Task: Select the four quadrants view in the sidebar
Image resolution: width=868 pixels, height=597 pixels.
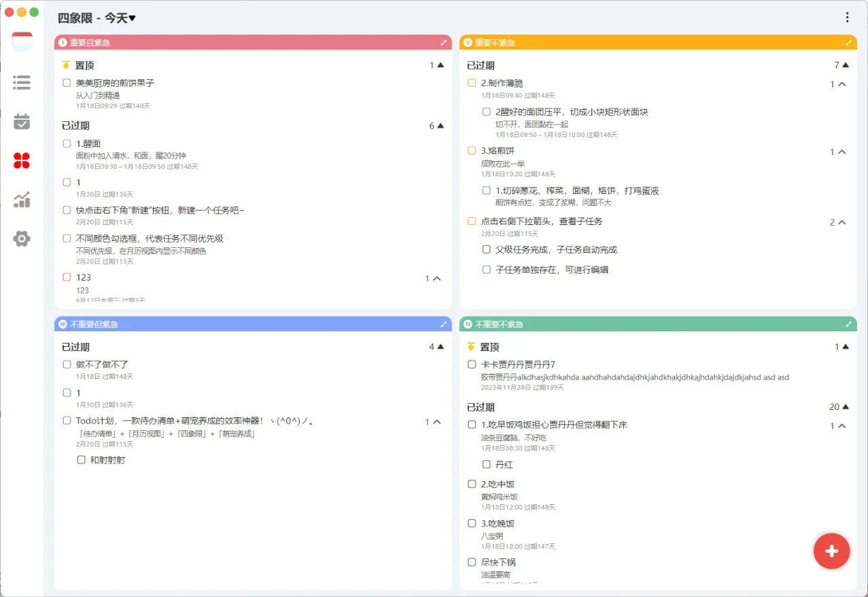Action: [x=22, y=160]
